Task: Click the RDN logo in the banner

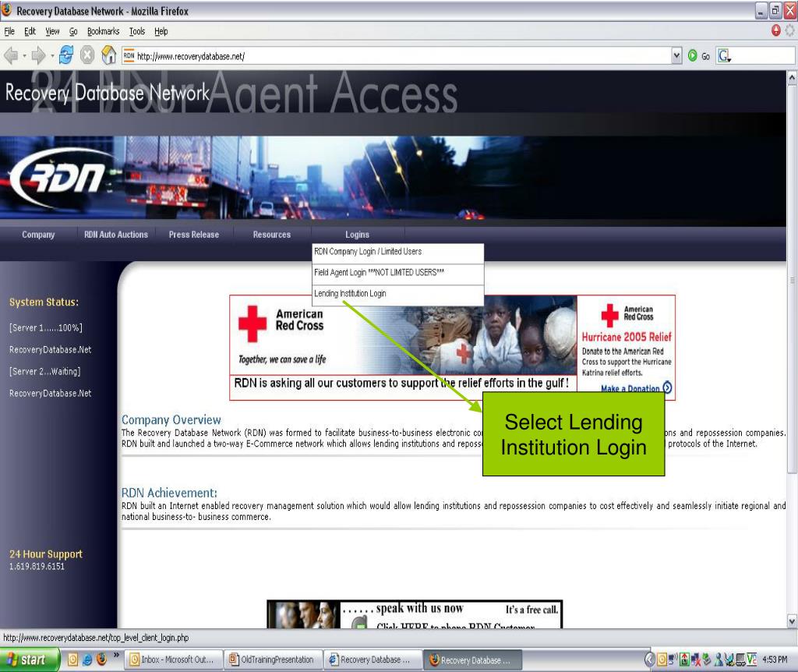Action: [x=58, y=178]
